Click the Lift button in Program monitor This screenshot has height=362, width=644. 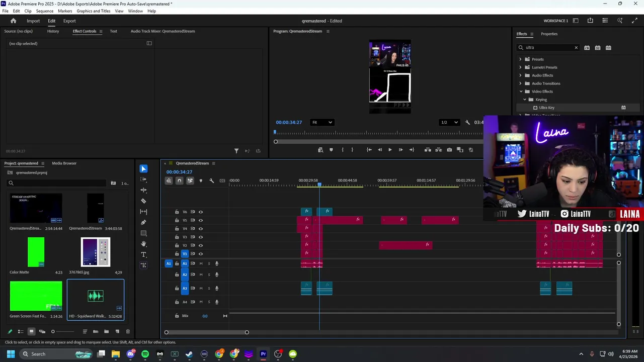pos(428,150)
